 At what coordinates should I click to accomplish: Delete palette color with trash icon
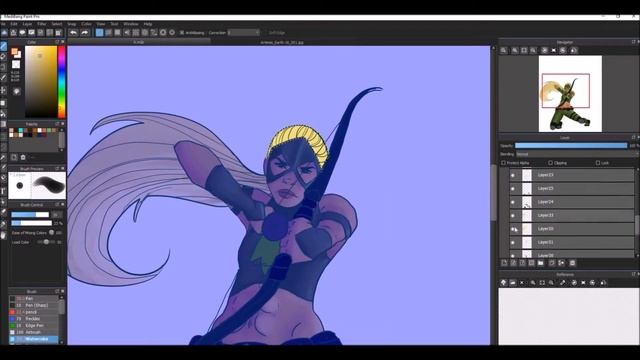(x=23, y=157)
